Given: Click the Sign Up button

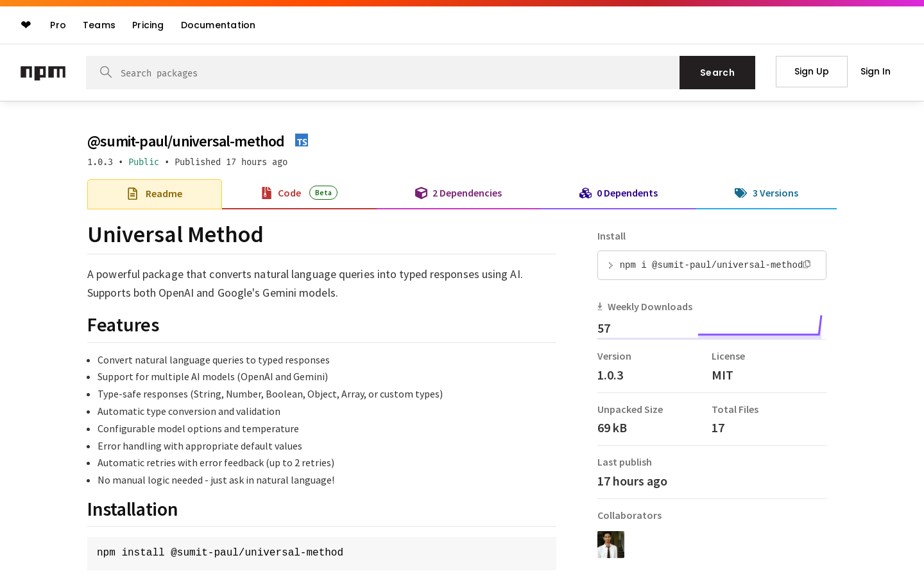Looking at the screenshot, I should 812,71.
